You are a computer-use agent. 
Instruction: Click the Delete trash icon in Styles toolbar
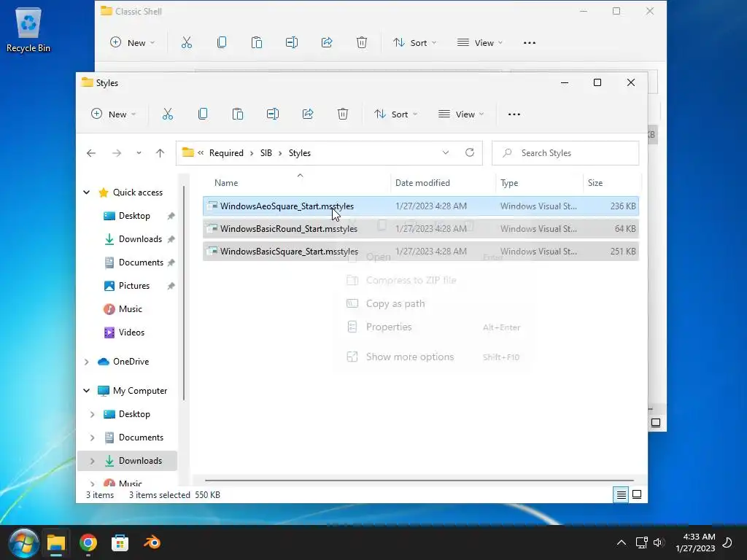(x=343, y=114)
